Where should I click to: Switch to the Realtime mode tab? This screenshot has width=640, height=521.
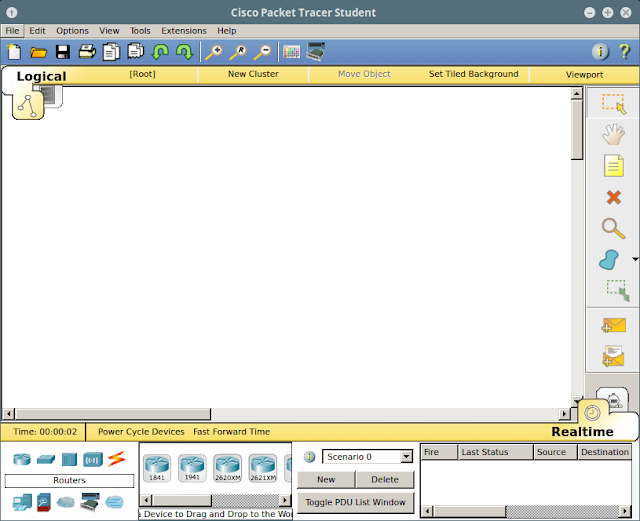(582, 432)
